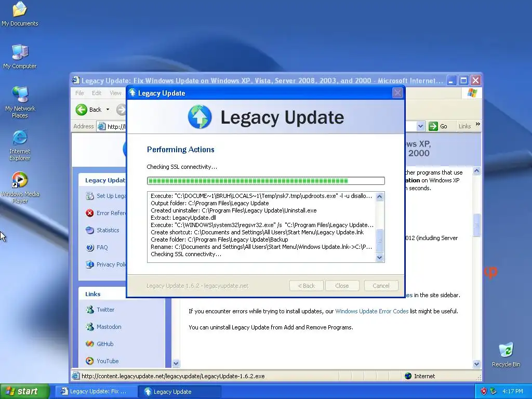The image size is (532, 399).
Task: Click the installer < Back button
Action: (306, 286)
